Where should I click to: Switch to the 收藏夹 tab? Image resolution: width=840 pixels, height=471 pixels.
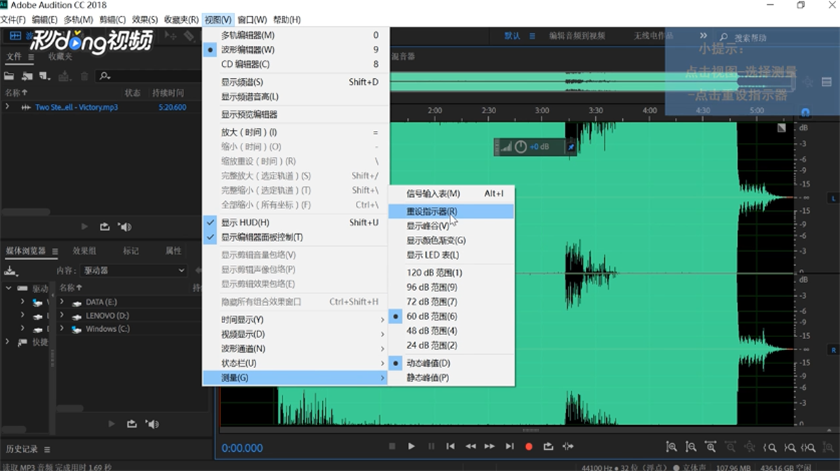(60, 56)
